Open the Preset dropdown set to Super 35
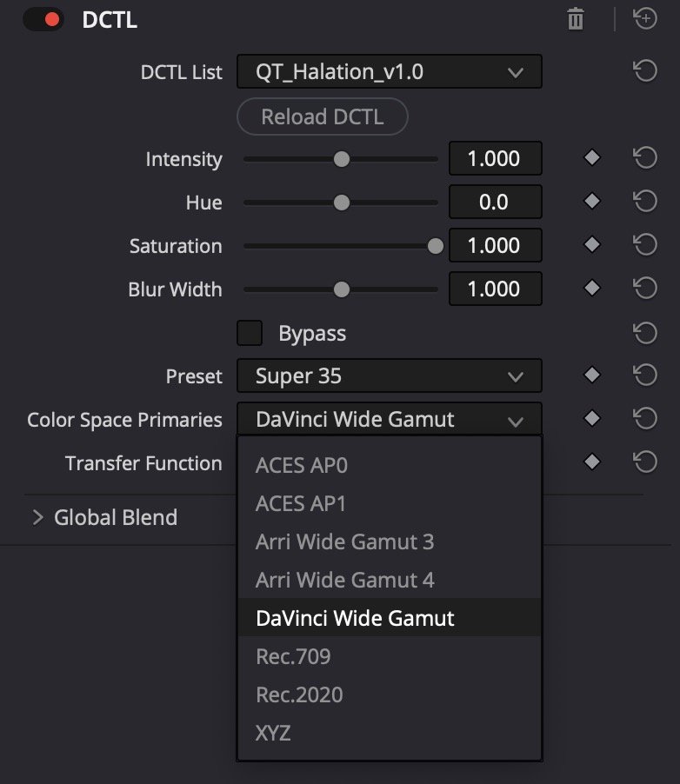The width and height of the screenshot is (680, 784). tap(390, 375)
